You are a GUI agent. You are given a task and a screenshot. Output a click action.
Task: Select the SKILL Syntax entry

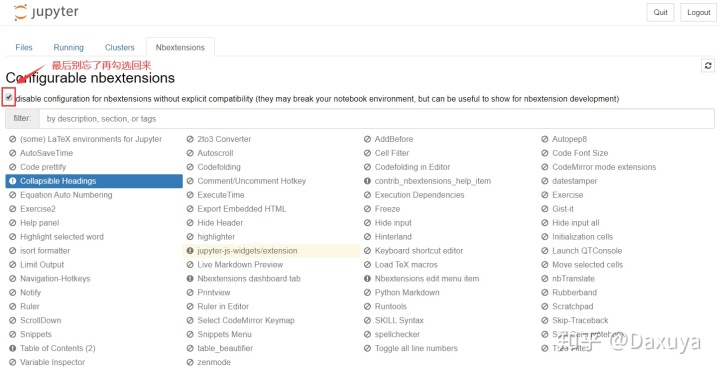(399, 320)
